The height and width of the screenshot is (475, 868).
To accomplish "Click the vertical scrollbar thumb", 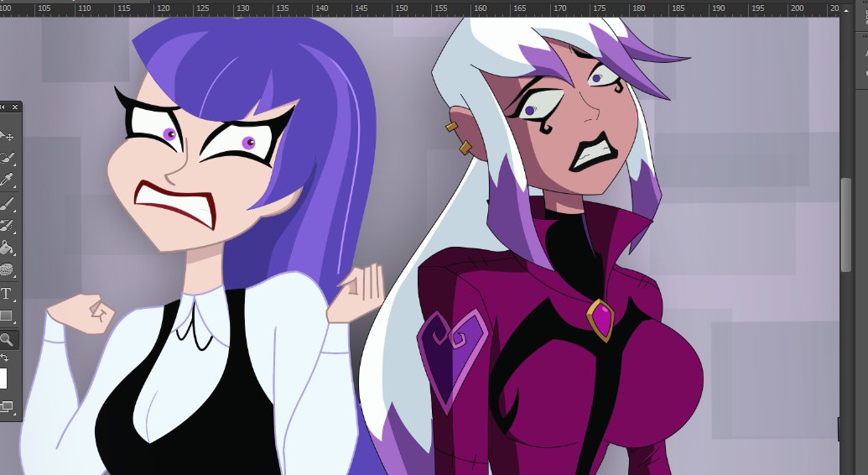I will (846, 225).
